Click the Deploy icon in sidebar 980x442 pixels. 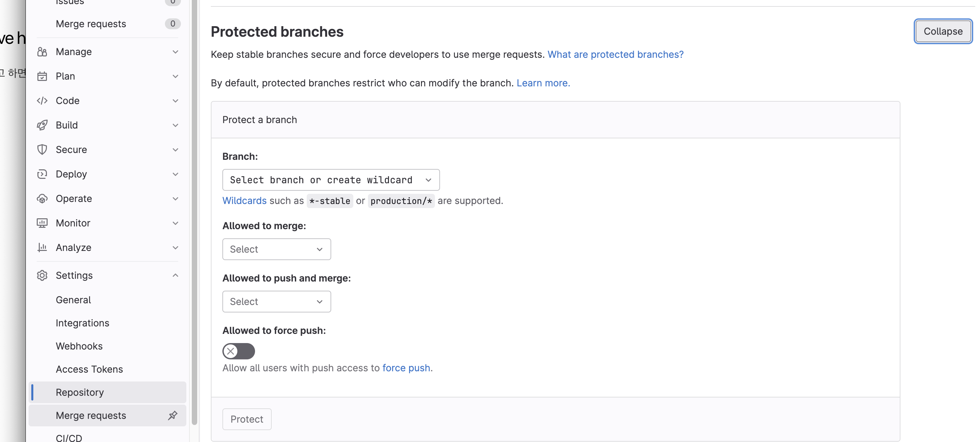coord(42,174)
